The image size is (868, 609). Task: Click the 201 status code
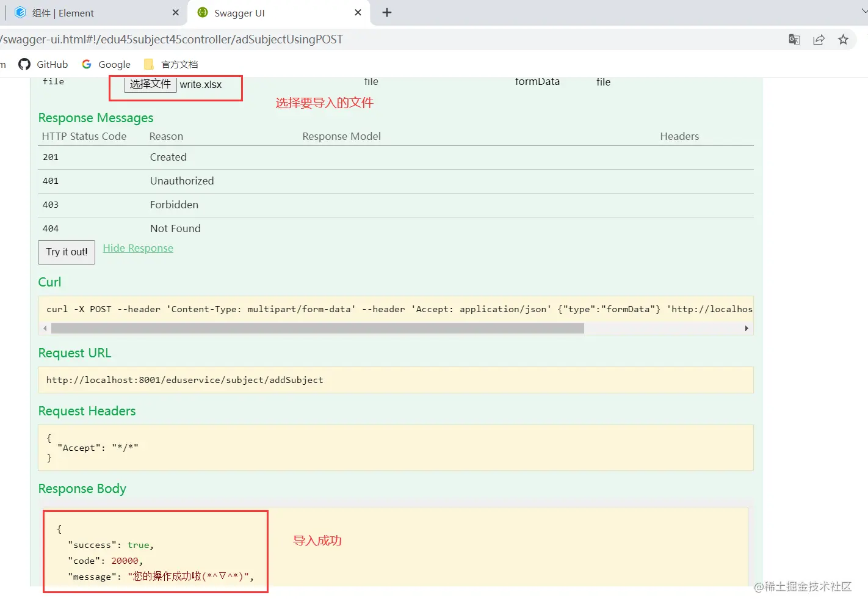[x=51, y=158]
